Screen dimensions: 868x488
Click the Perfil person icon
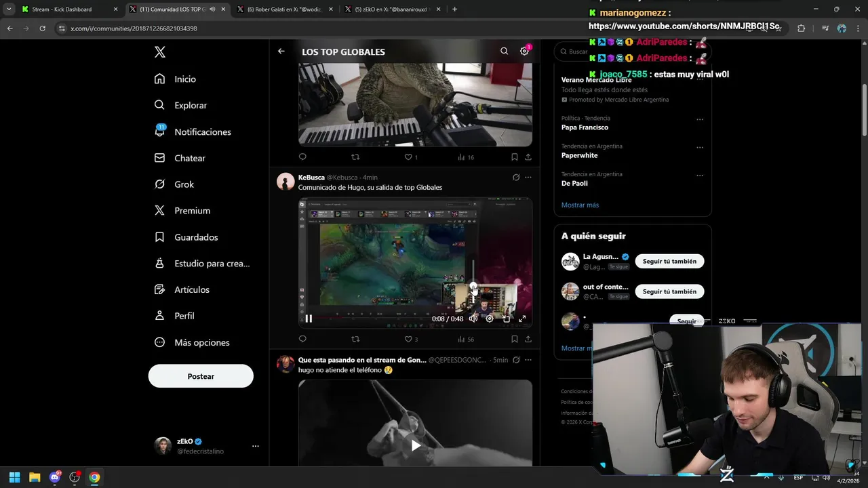point(159,316)
